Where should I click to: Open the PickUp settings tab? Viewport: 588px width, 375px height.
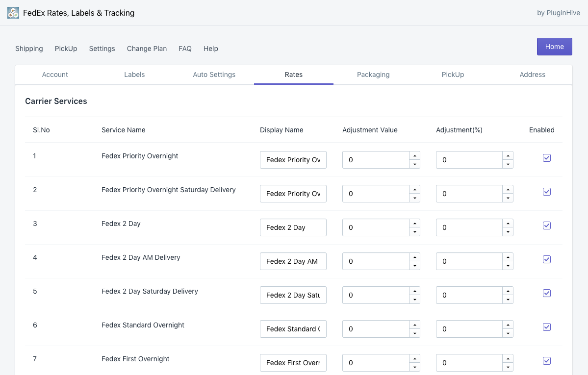(x=453, y=75)
